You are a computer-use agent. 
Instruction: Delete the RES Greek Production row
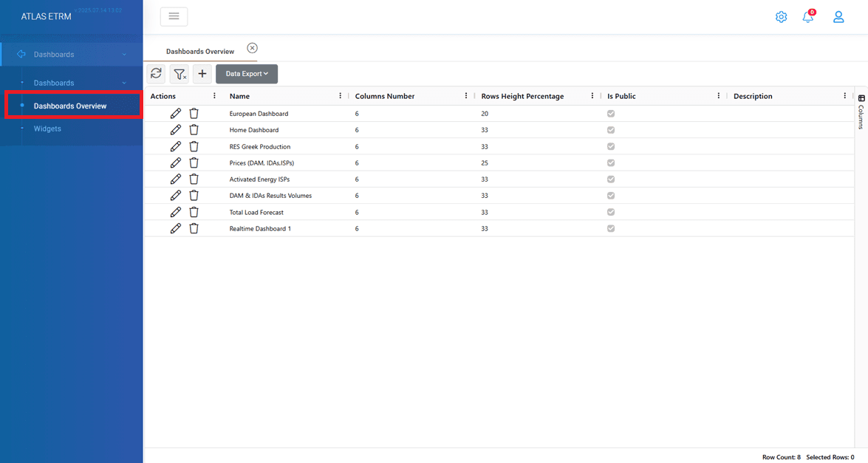(x=194, y=147)
